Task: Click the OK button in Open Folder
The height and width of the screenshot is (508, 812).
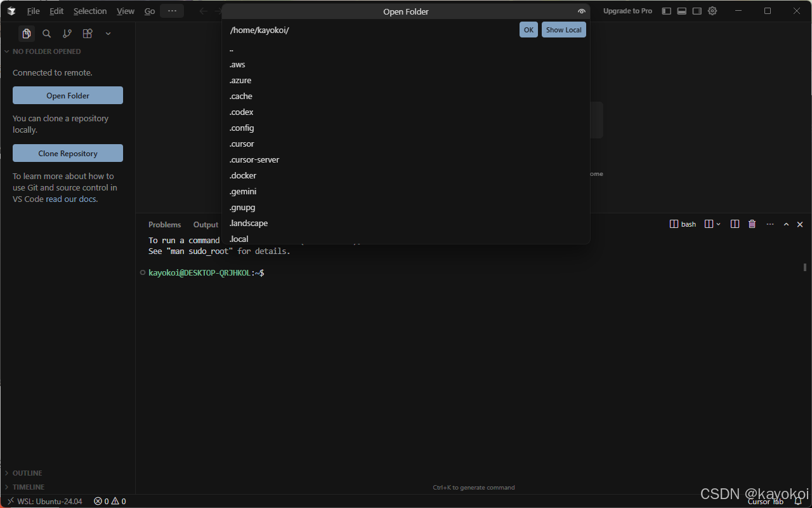Action: click(528, 30)
